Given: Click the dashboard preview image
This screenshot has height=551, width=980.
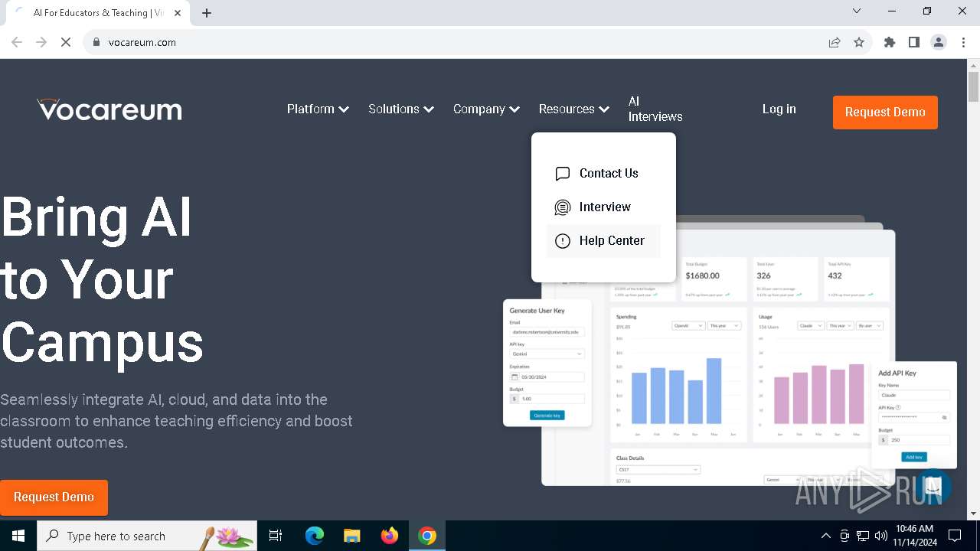Looking at the screenshot, I should 730,350.
